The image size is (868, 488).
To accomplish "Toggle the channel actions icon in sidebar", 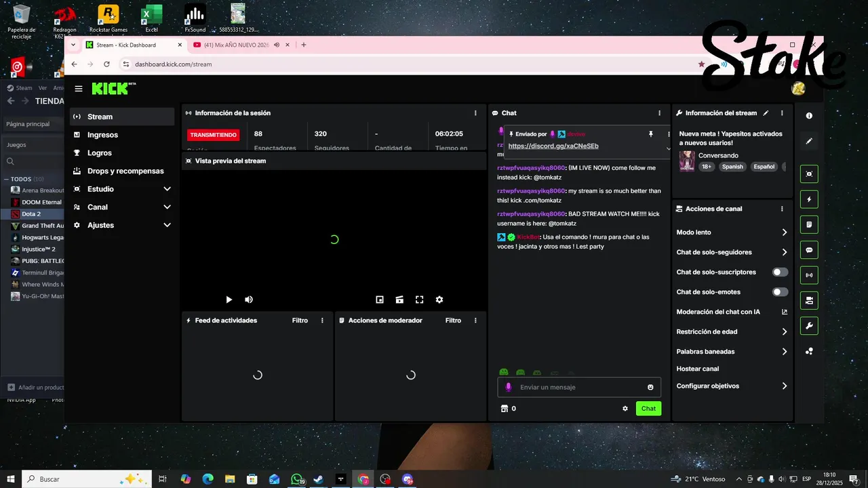I will 809,300.
